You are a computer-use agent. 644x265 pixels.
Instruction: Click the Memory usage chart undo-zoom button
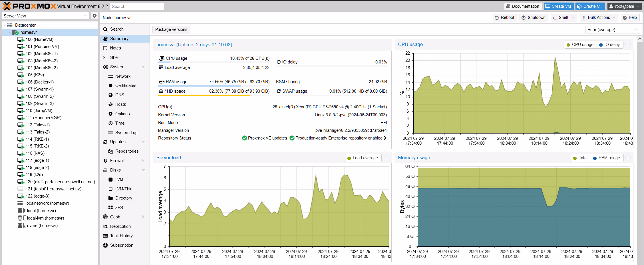click(x=628, y=158)
